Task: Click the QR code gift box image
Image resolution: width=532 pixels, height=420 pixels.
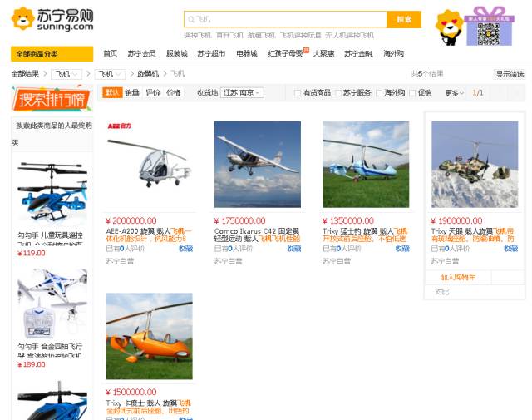Action: [x=489, y=27]
